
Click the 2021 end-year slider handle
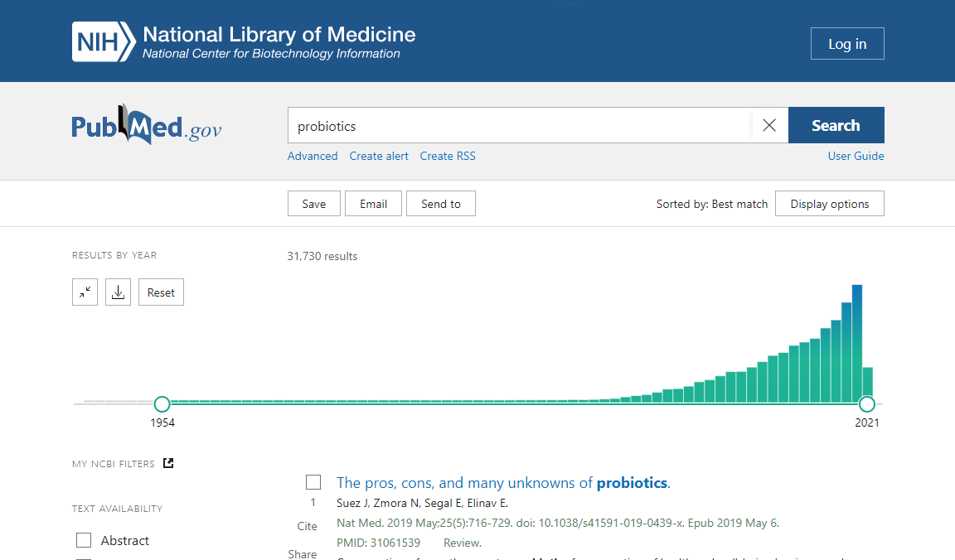click(867, 404)
